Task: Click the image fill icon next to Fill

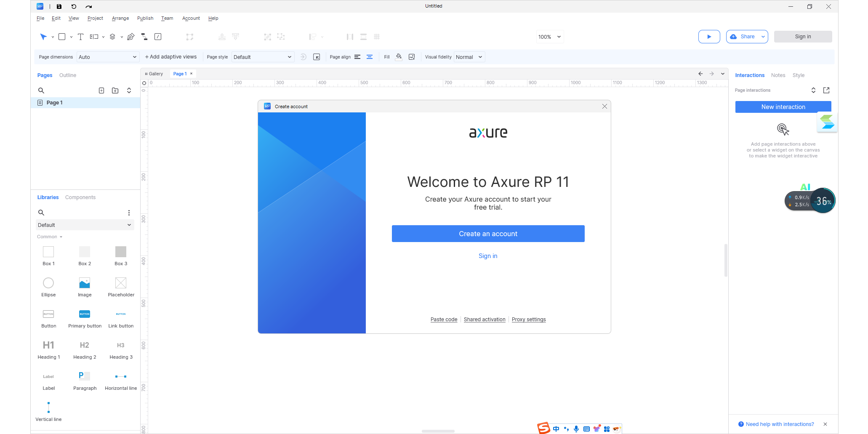Action: (412, 56)
